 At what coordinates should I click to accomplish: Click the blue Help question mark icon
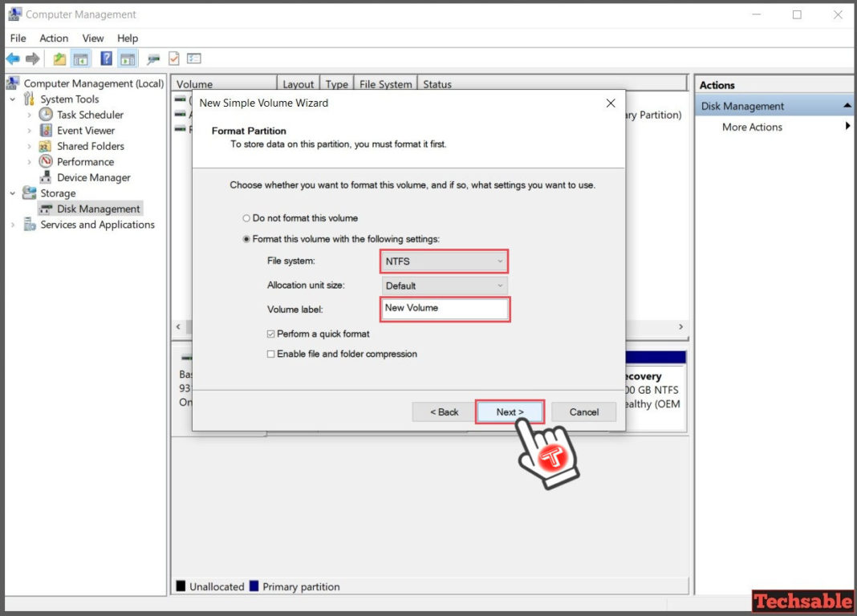[106, 59]
